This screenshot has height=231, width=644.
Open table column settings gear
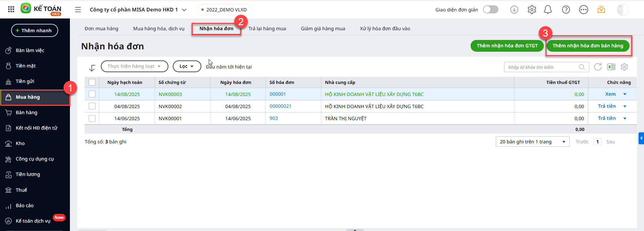[x=624, y=67]
